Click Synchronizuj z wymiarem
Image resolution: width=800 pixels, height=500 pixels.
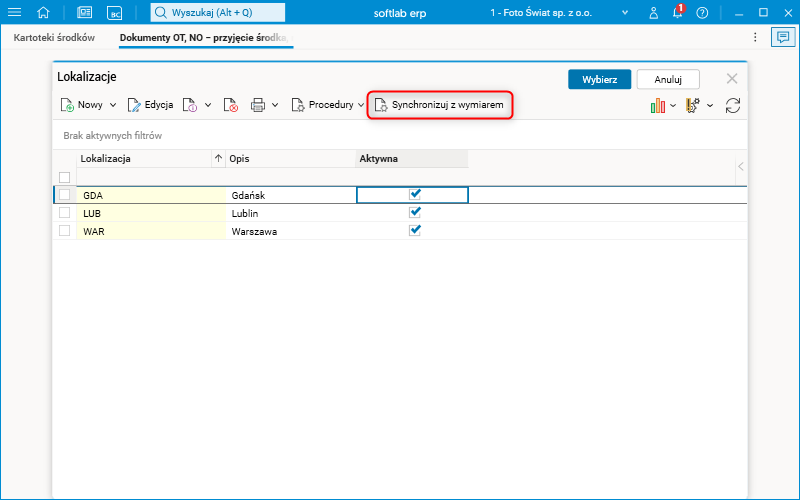[439, 105]
